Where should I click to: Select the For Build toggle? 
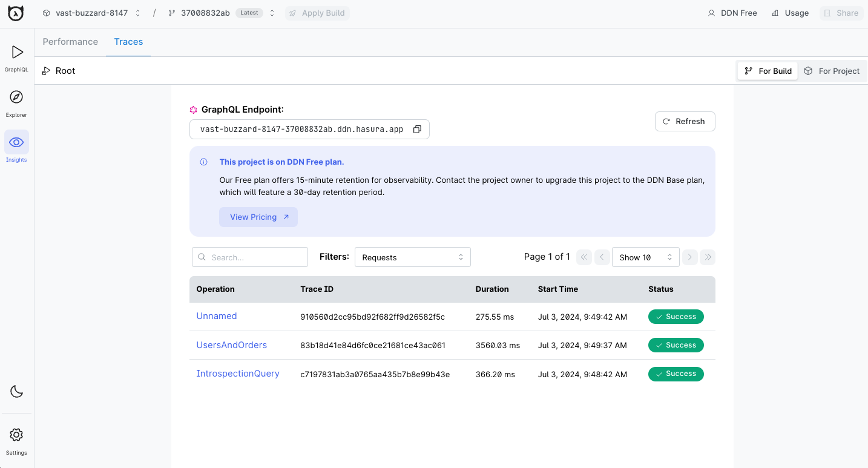point(768,71)
